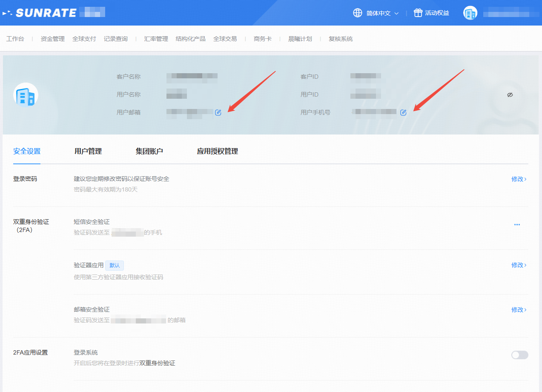542x392 pixels.
Task: Switch to the 集团账户 tab
Action: click(x=149, y=151)
